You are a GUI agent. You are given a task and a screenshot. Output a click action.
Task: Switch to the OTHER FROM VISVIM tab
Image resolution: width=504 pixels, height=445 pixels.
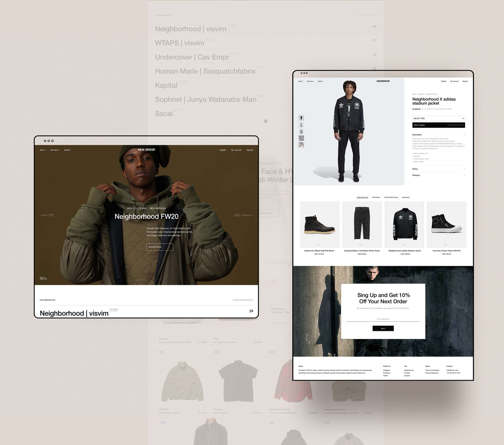click(391, 197)
